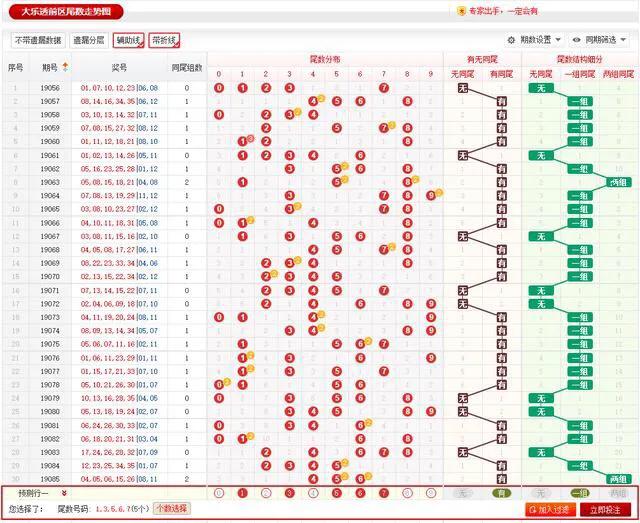The width and height of the screenshot is (640, 523).
Task: Click red ball 6 in row 19061
Action: point(360,155)
